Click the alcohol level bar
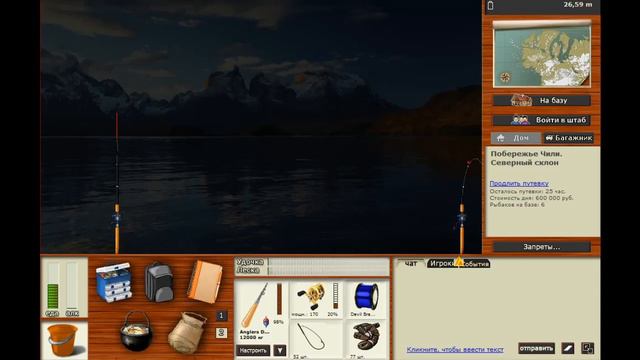Image resolution: width=640 pixels, height=360 pixels. [x=72, y=286]
